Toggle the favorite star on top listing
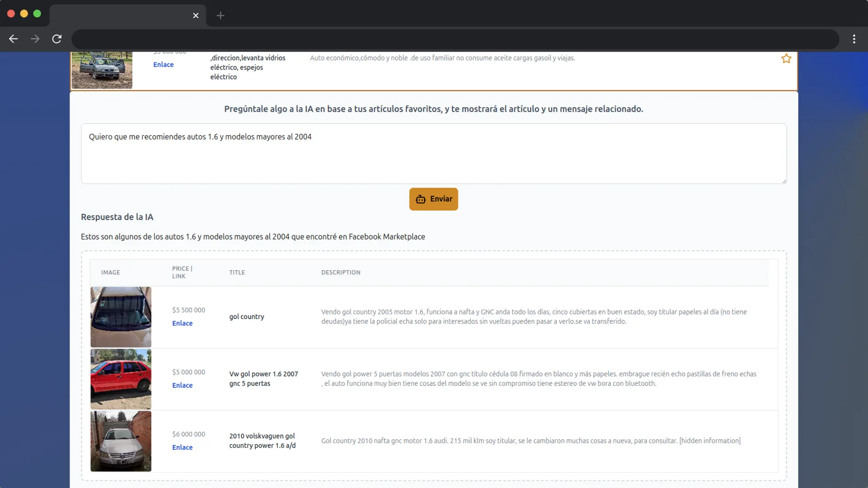This screenshot has height=488, width=868. point(786,59)
